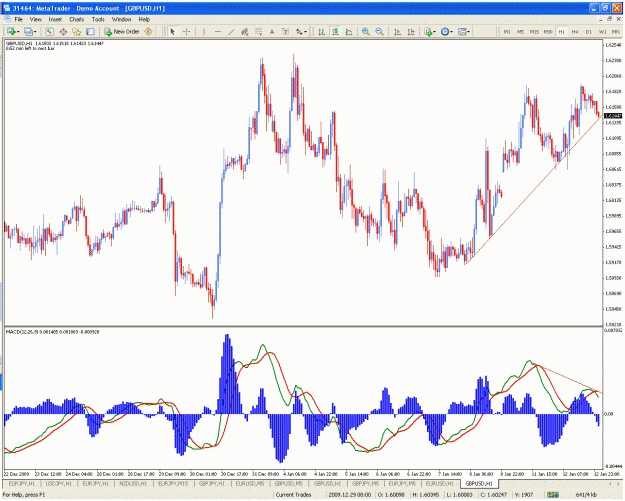625x501 pixels.
Task: Open the Data Window toolbar icon
Action: click(63, 31)
